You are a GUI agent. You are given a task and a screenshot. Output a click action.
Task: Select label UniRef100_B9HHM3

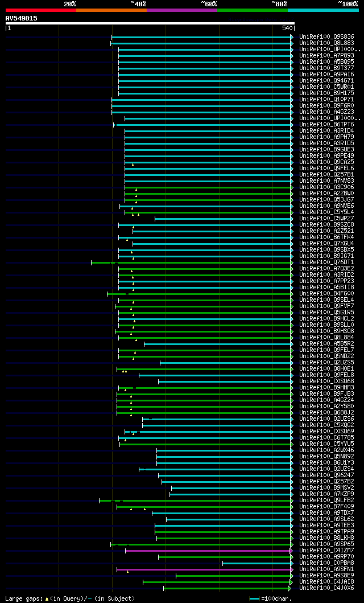point(327,388)
